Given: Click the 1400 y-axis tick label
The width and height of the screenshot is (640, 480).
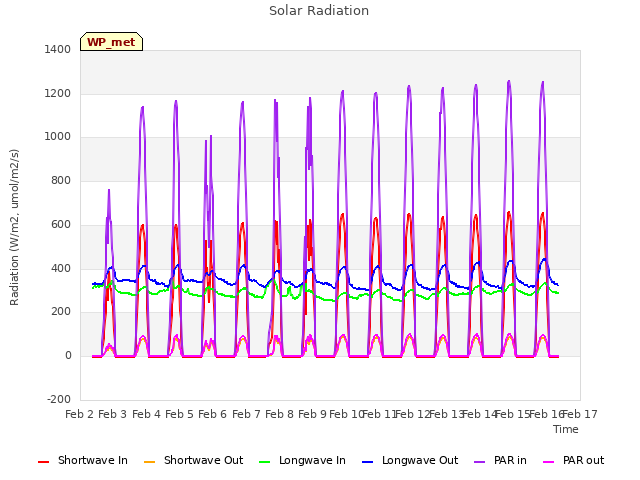Looking at the screenshot, I should point(58,49).
